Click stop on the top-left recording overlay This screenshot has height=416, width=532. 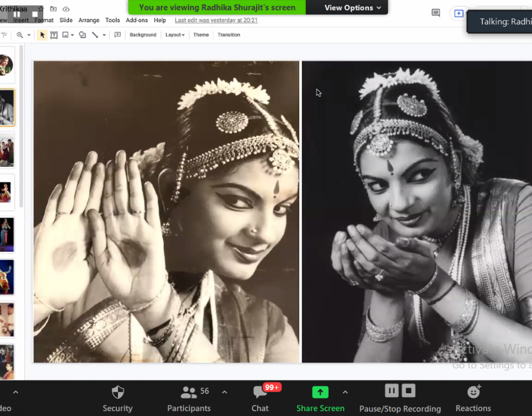point(35,14)
